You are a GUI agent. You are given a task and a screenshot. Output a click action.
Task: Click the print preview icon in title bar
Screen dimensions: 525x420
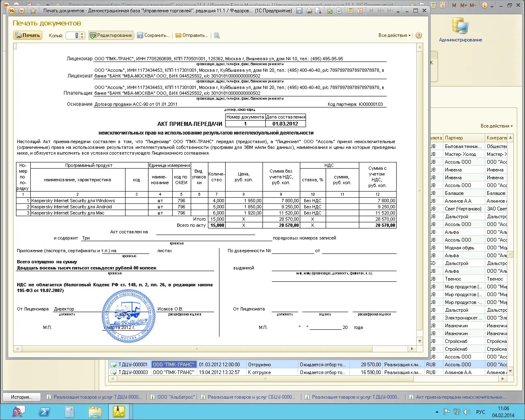tap(317, 11)
